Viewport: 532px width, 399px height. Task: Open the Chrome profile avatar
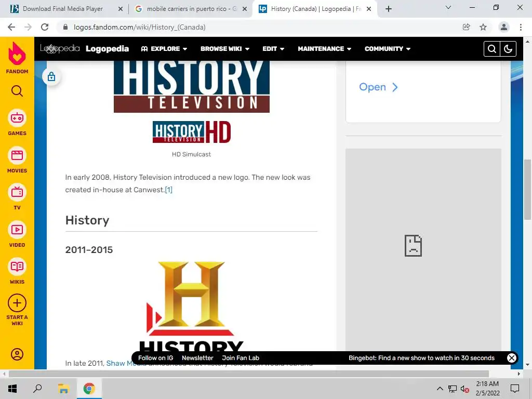(504, 27)
